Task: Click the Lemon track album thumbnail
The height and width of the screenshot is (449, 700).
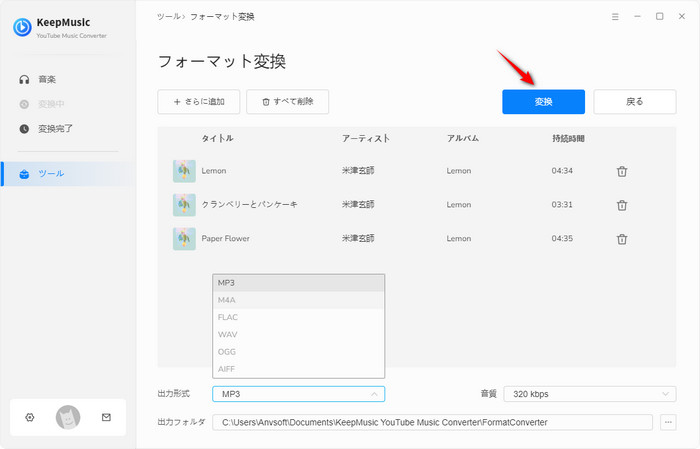Action: point(184,171)
